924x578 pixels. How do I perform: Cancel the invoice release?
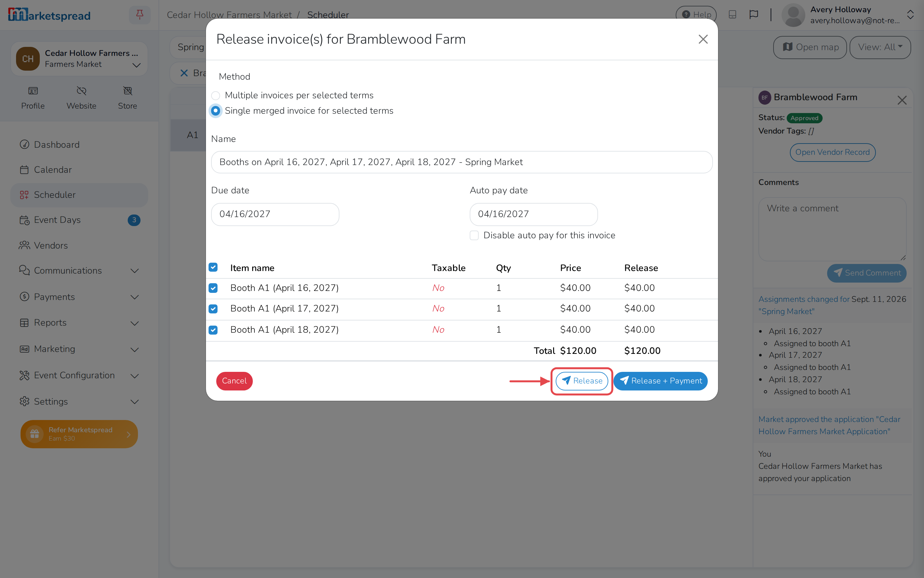pos(234,381)
